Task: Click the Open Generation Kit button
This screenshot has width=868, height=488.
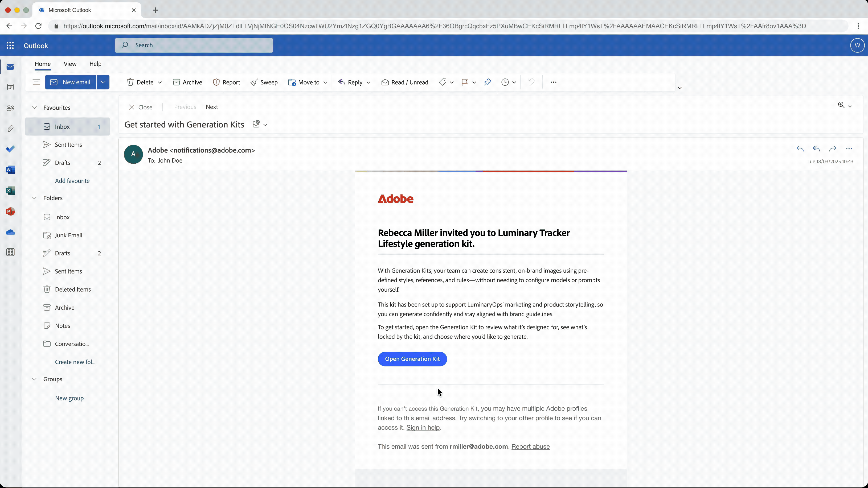Action: [412, 359]
